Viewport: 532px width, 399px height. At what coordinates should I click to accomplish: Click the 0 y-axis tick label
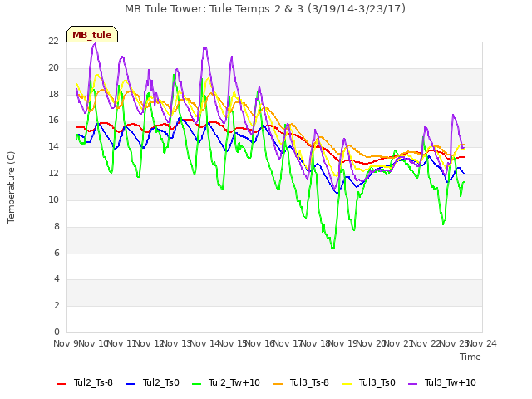click(57, 332)
